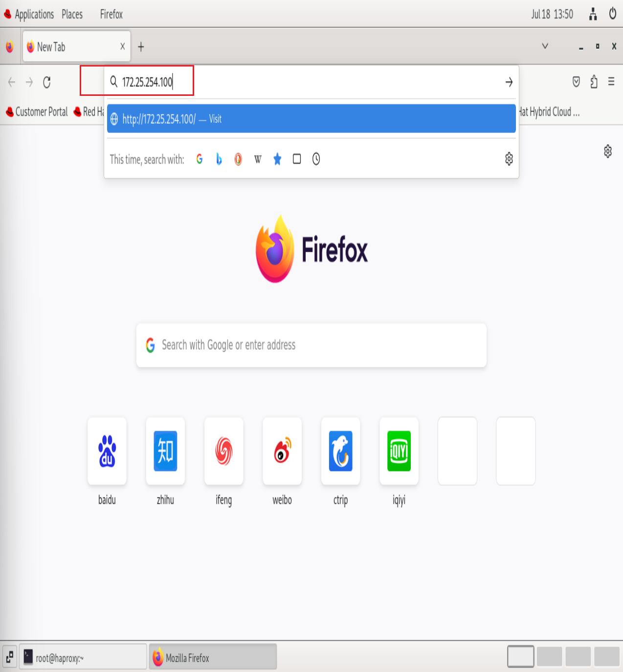Open the baidu shortcut tile
This screenshot has width=623, height=672.
(x=107, y=451)
